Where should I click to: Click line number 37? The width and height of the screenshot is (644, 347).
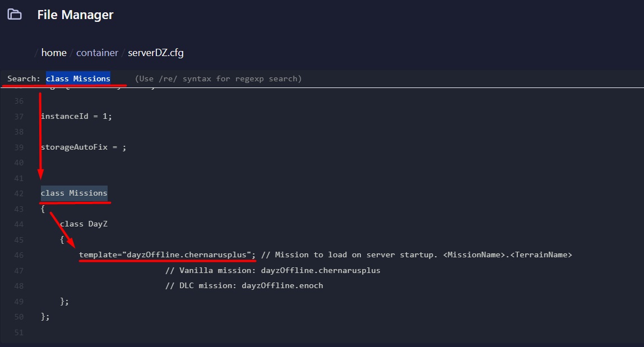(x=19, y=116)
